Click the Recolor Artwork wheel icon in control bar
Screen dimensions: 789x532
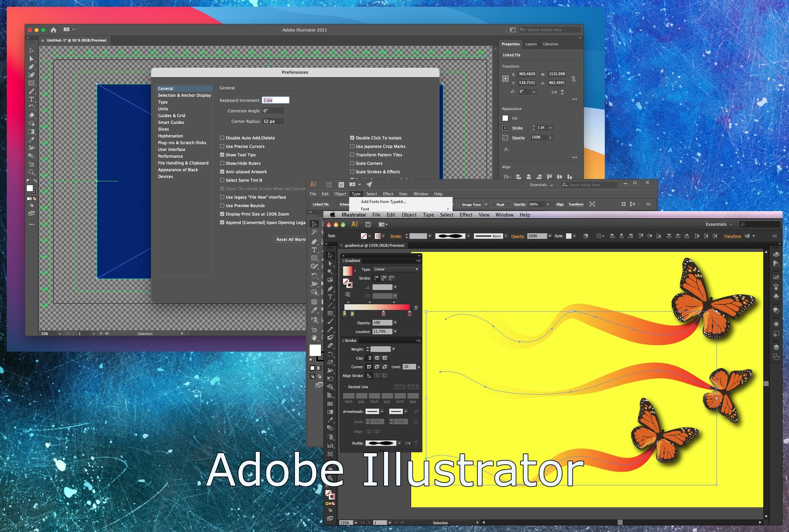coord(585,236)
